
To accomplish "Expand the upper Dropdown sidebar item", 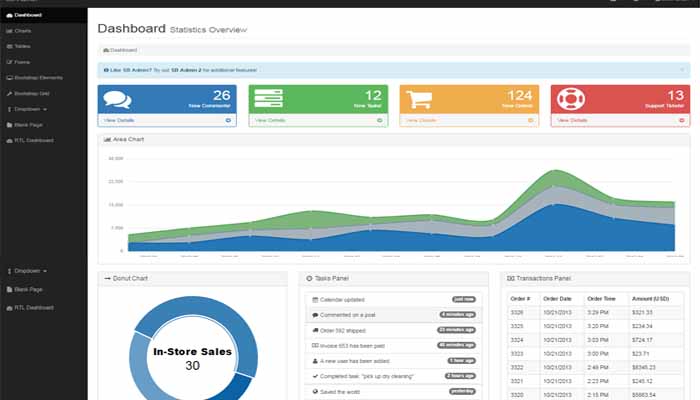I will (30, 108).
